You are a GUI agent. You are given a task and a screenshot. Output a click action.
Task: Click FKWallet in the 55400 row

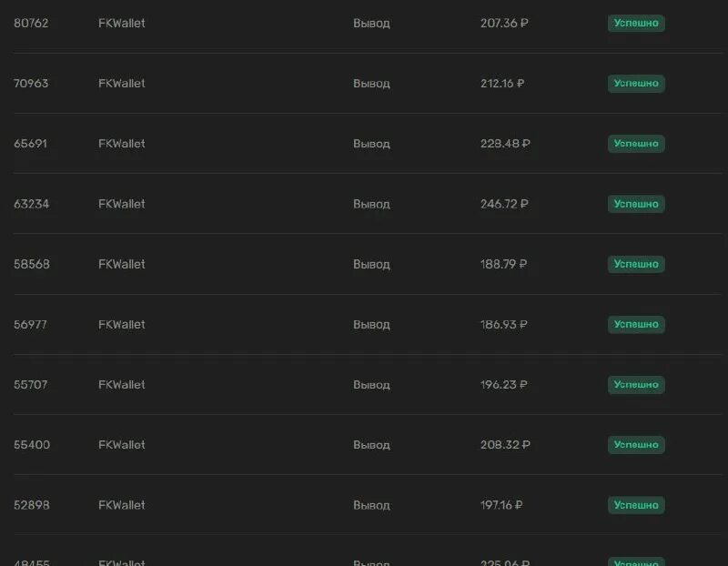click(122, 445)
